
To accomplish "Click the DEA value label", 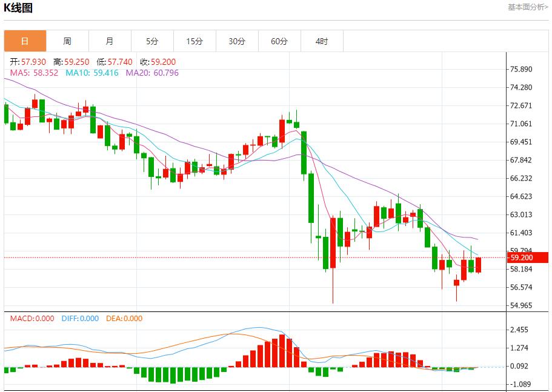I will [124, 318].
